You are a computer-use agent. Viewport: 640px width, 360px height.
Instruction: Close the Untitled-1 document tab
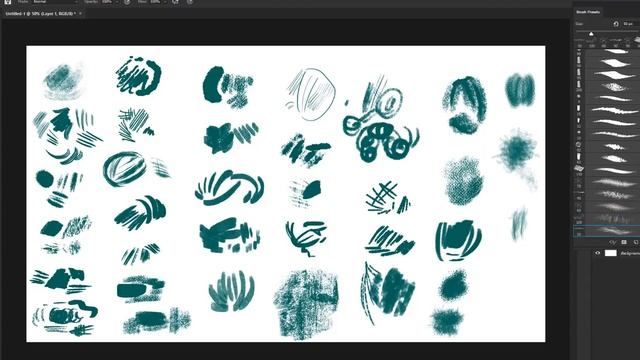(x=80, y=13)
